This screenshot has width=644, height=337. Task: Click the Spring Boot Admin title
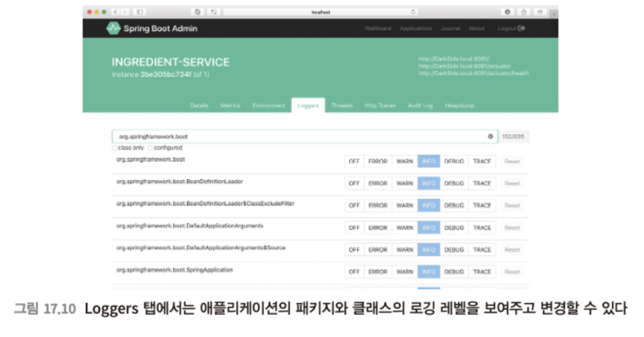(x=161, y=28)
